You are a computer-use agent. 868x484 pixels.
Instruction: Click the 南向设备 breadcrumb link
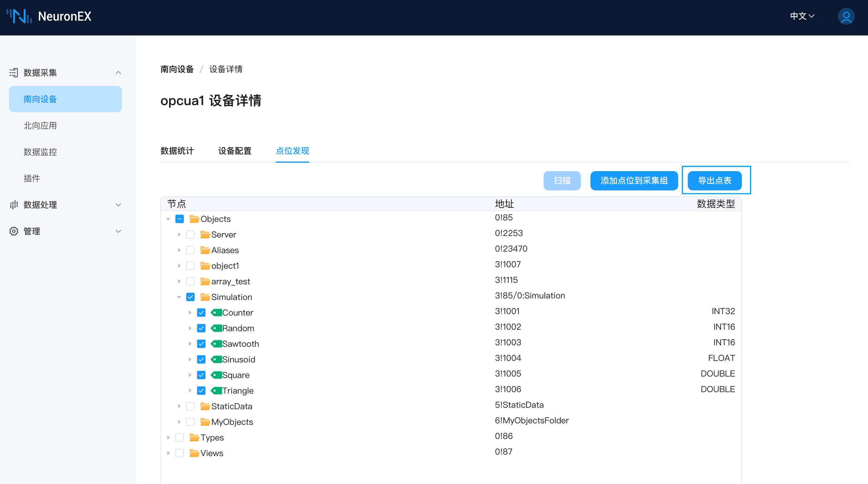pyautogui.click(x=177, y=69)
